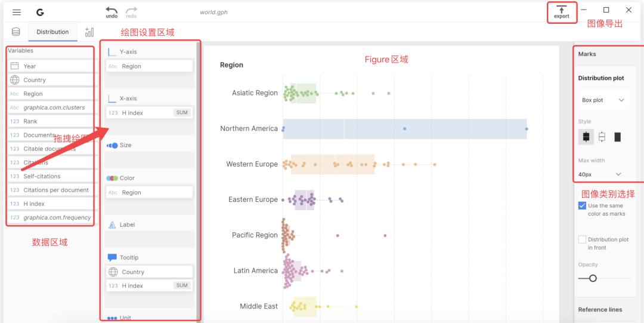
Task: Click the add-chart icon tab
Action: pos(89,32)
